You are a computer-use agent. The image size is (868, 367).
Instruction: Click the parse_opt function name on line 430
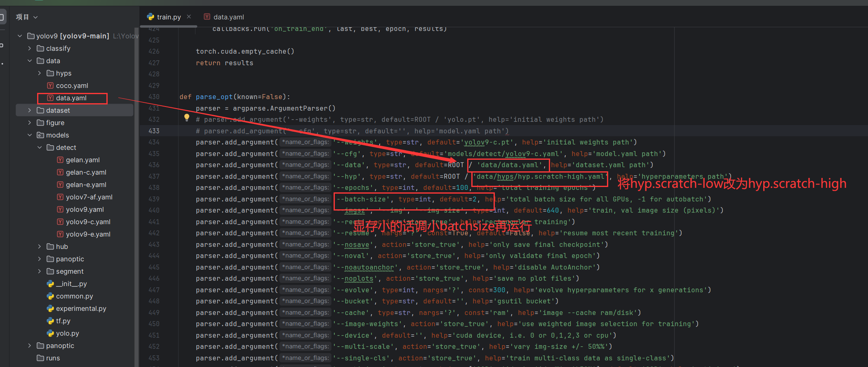[214, 97]
